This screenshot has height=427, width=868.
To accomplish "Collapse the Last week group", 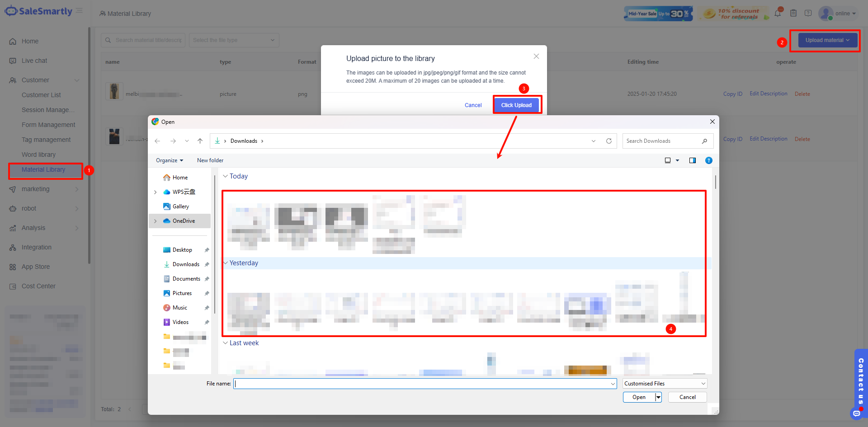I will coord(225,343).
